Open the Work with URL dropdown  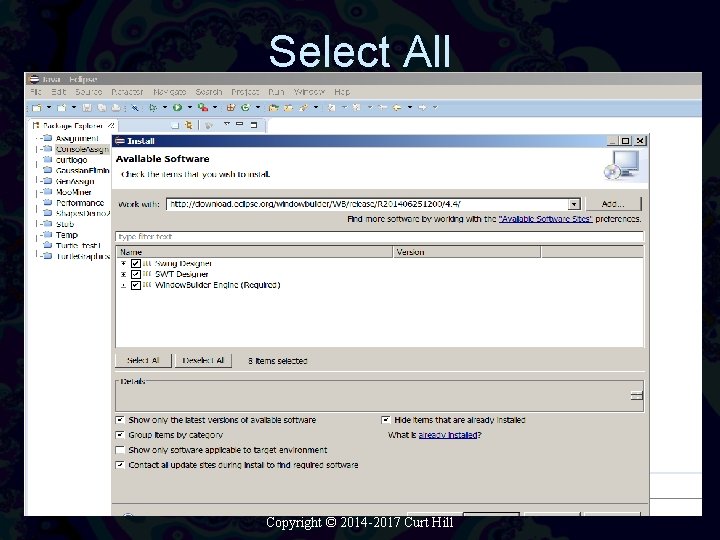point(574,204)
